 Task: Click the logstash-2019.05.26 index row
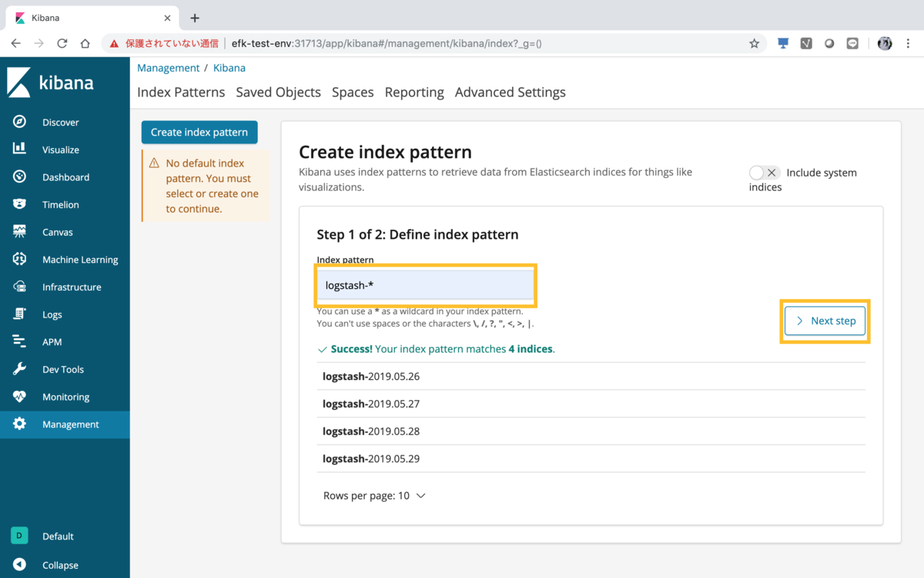[x=591, y=376]
